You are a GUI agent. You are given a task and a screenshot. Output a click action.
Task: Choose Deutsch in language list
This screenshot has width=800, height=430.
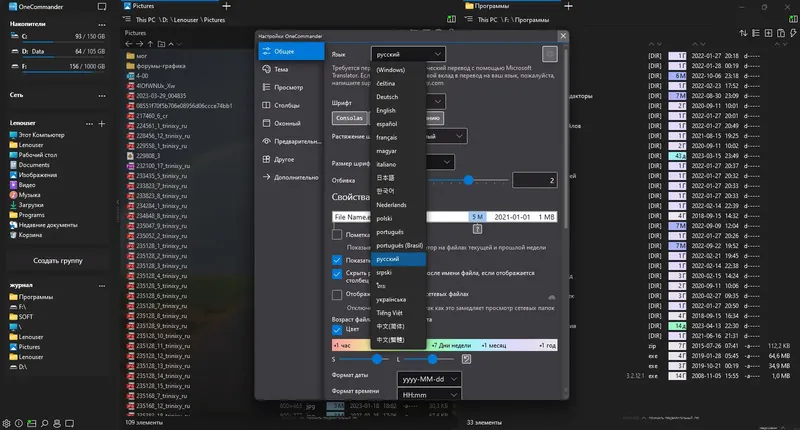[398, 97]
